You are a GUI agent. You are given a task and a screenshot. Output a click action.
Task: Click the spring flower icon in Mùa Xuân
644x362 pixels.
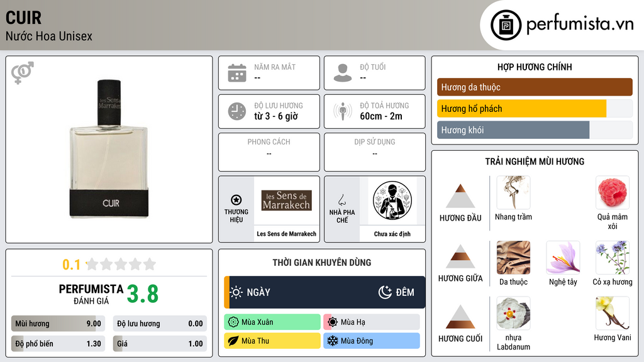[233, 322]
